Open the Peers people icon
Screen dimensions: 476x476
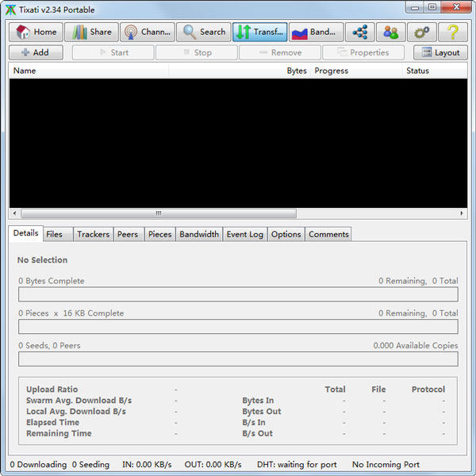(x=390, y=32)
